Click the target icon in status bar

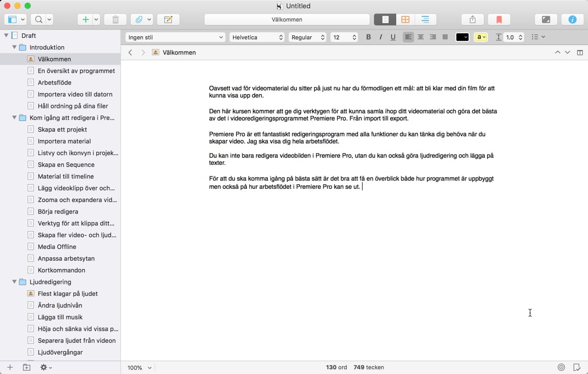click(561, 367)
